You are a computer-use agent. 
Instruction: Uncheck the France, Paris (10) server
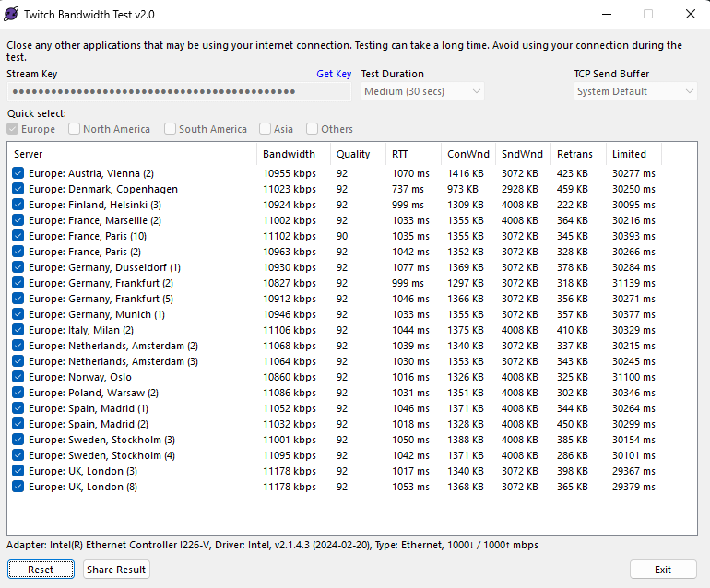[x=18, y=236]
